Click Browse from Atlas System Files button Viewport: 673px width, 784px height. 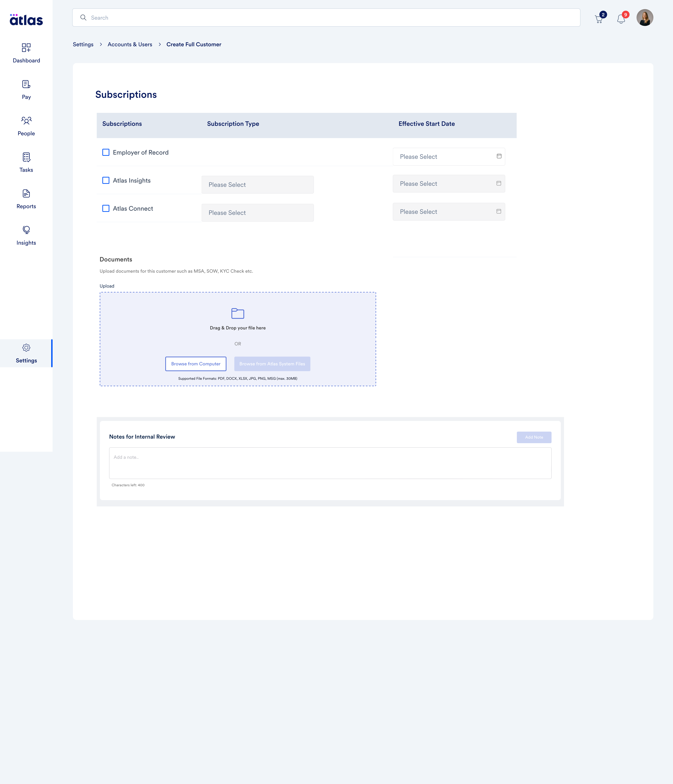pyautogui.click(x=272, y=364)
